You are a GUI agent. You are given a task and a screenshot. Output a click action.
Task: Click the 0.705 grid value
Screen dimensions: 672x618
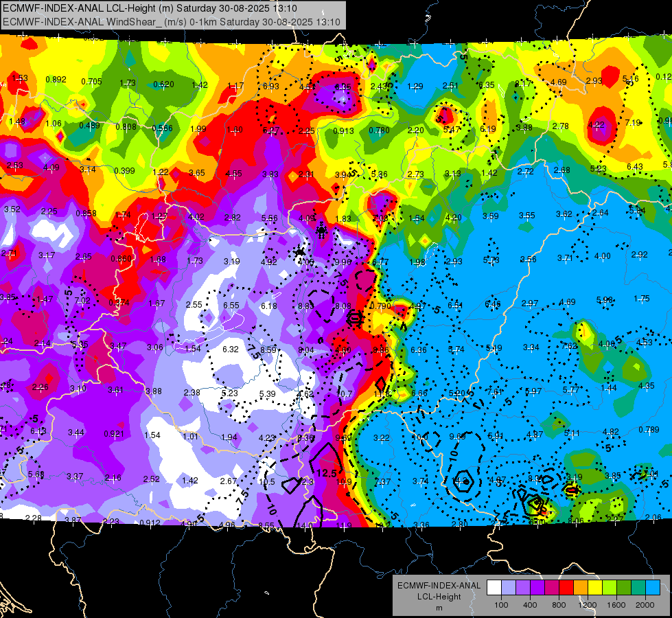[x=92, y=82]
